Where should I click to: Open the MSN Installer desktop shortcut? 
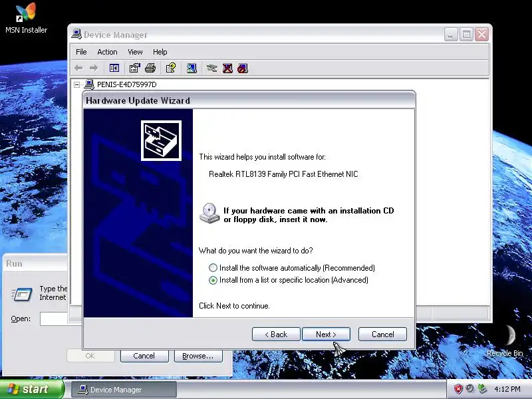coord(26,19)
